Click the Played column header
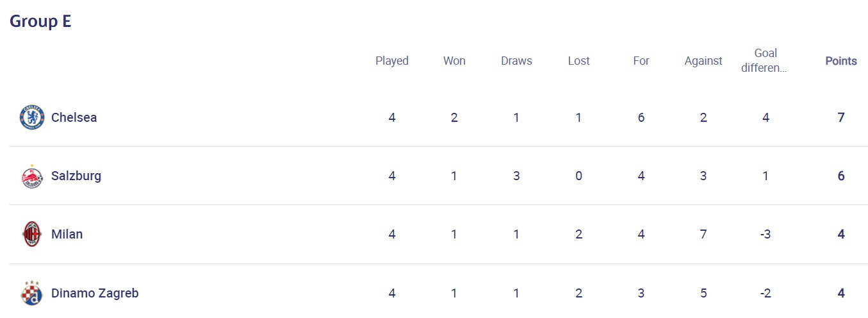The image size is (868, 318). 391,61
